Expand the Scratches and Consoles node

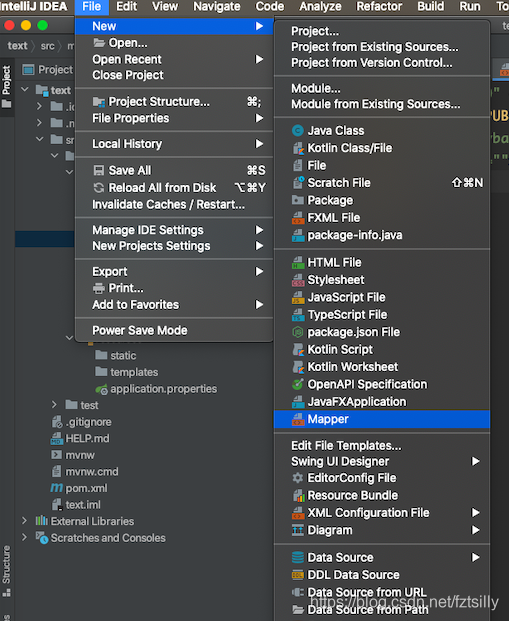click(25, 537)
